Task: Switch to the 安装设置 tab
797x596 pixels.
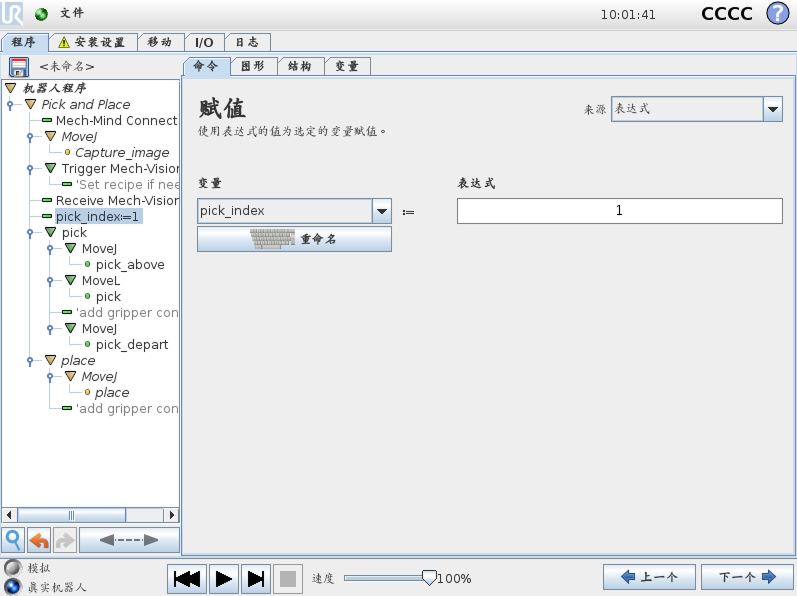Action: pos(93,42)
